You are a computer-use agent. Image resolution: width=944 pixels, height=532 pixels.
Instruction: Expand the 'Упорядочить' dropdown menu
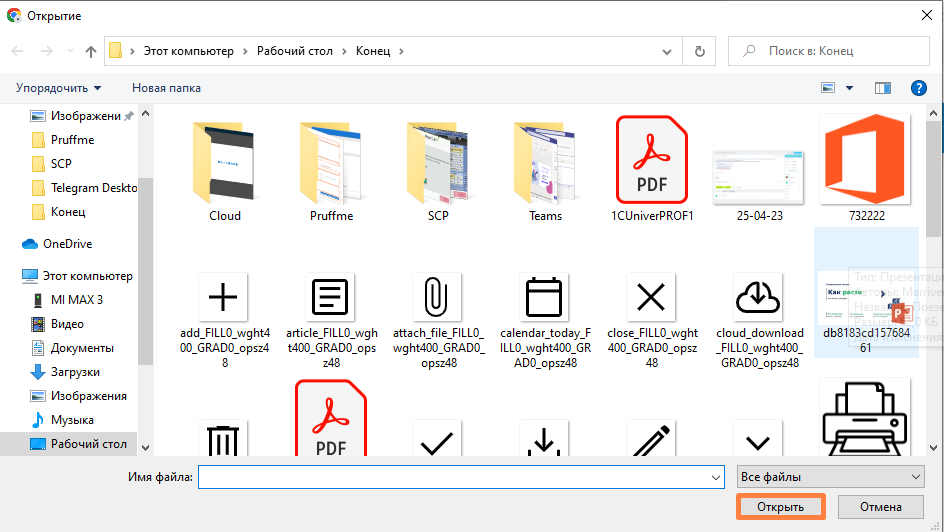point(58,88)
